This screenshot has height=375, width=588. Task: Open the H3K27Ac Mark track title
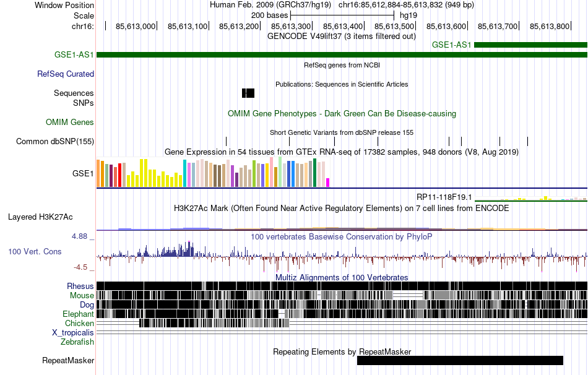(342, 209)
